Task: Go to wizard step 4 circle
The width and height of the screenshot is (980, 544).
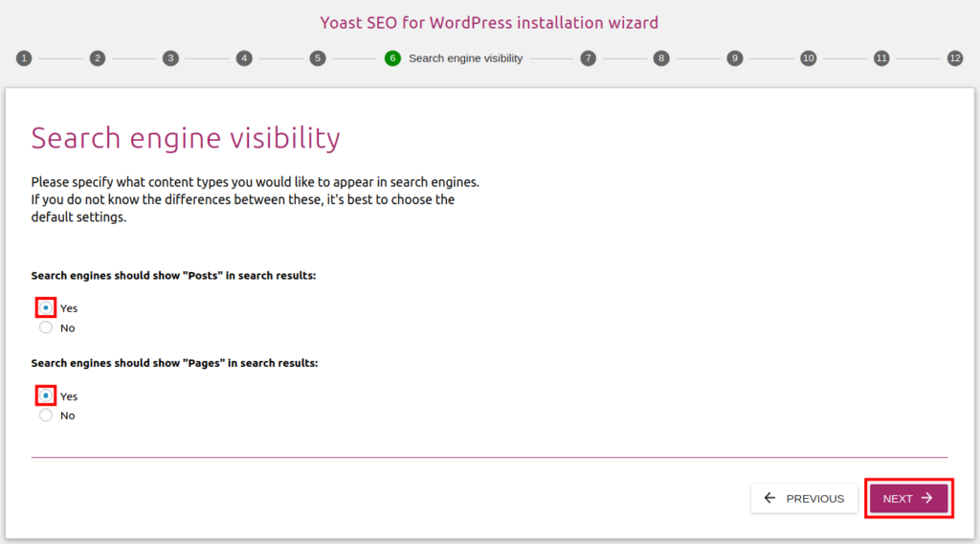Action: pos(244,58)
